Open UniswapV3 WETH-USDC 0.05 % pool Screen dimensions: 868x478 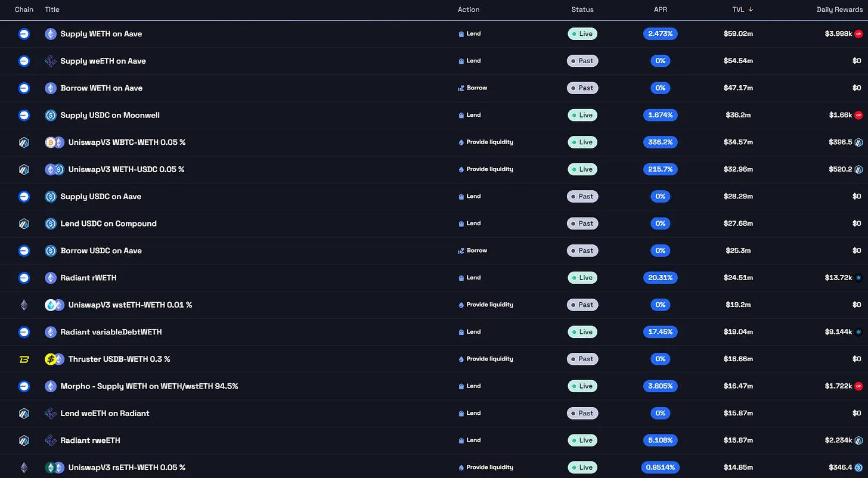pos(126,169)
